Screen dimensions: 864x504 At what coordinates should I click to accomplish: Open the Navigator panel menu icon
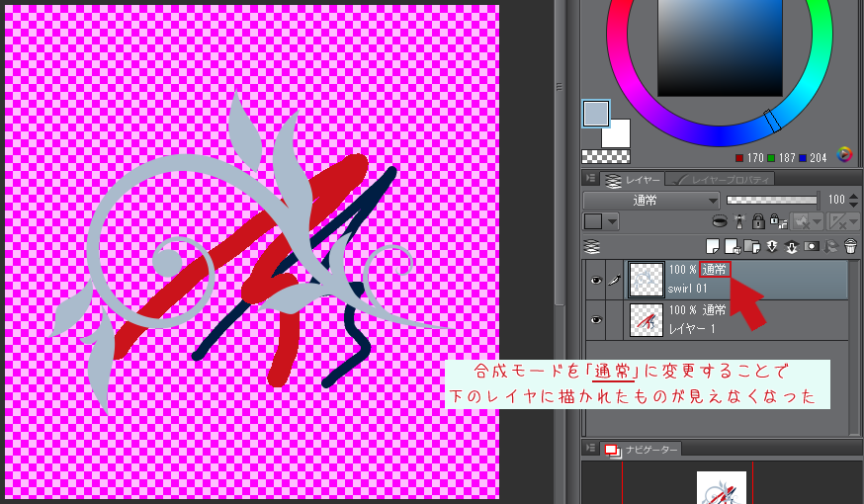[x=590, y=449]
